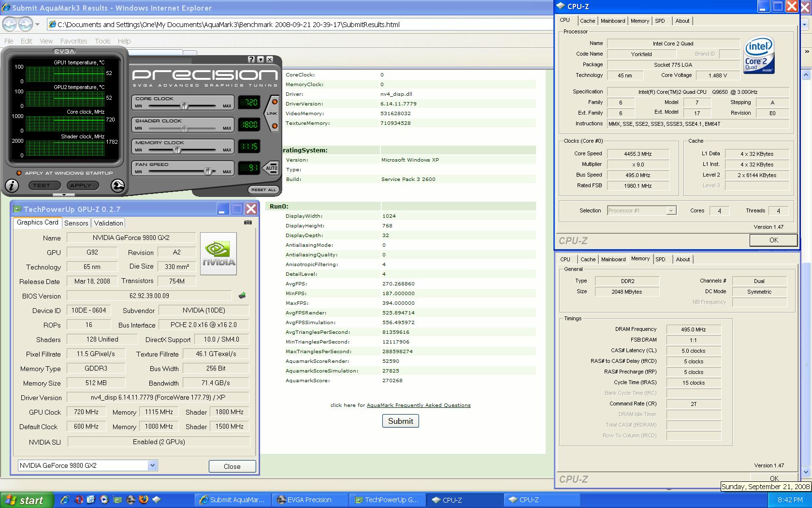Toggle the LINK clocks switch
Screen dimensions: 812x508
click(x=272, y=114)
